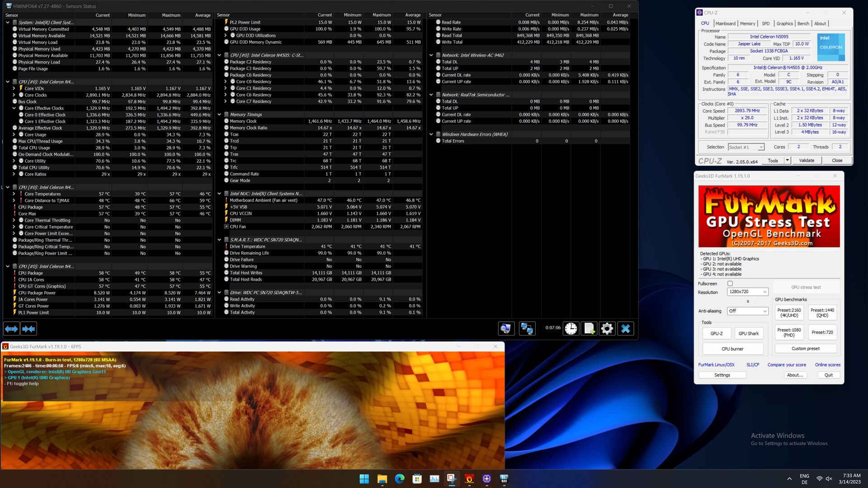The width and height of the screenshot is (868, 488).
Task: Start logging with the HWiNFO sheet-plus icon
Action: coord(589,328)
